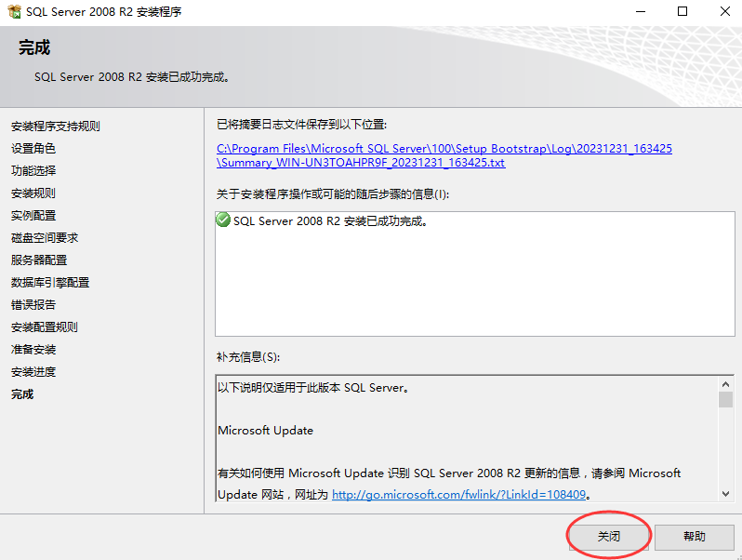Select the bold 完成 step in sidebar
This screenshot has width=742, height=560.
pos(22,393)
